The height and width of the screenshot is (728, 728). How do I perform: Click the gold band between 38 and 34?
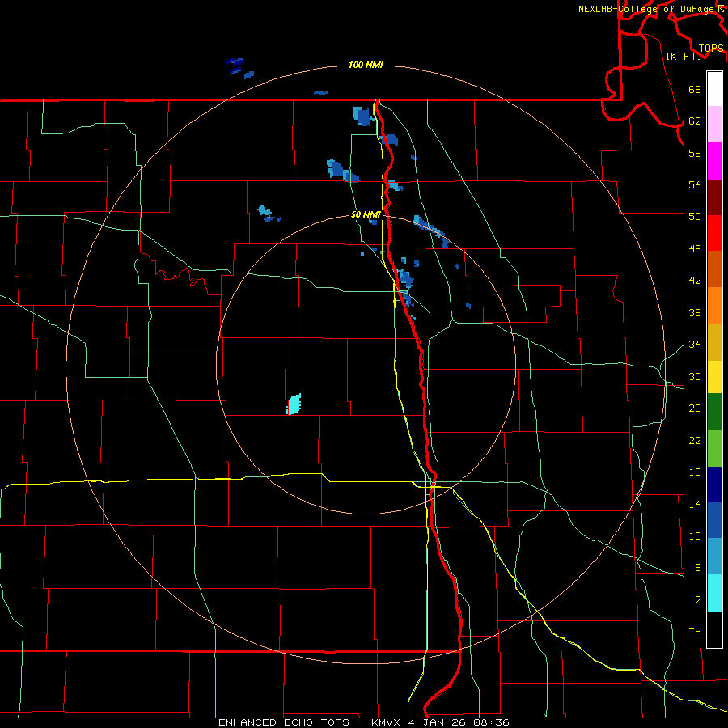[x=714, y=342]
